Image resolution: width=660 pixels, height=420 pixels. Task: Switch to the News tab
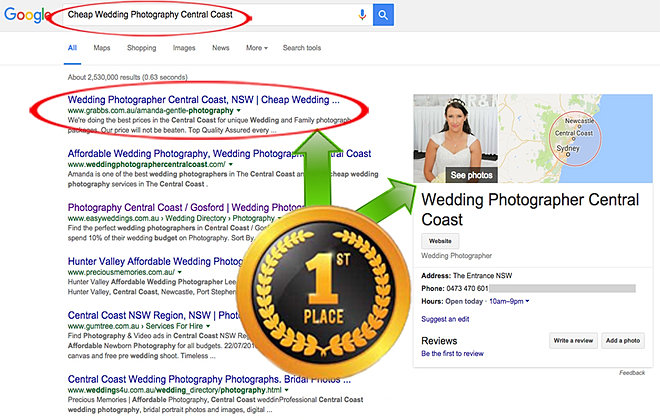click(x=221, y=48)
